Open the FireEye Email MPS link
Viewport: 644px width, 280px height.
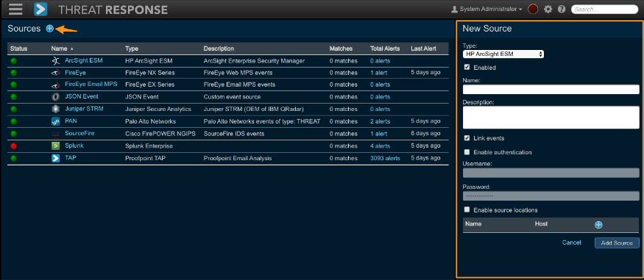91,84
